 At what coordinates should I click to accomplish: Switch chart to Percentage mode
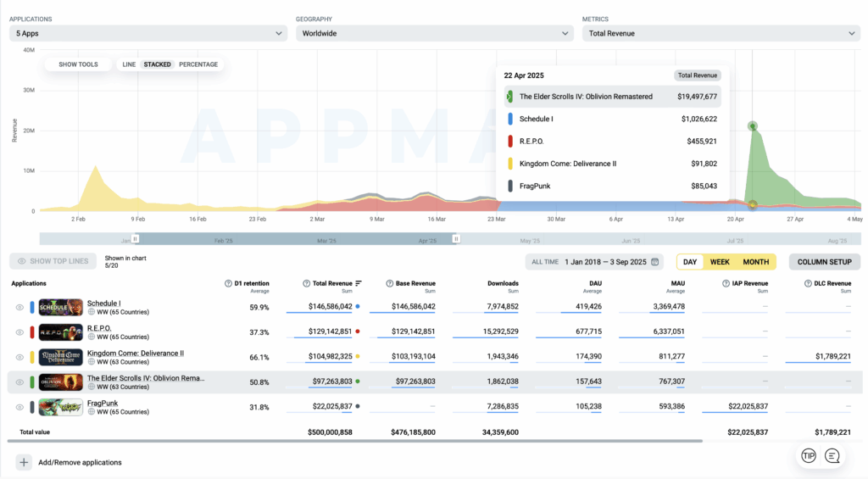point(198,64)
